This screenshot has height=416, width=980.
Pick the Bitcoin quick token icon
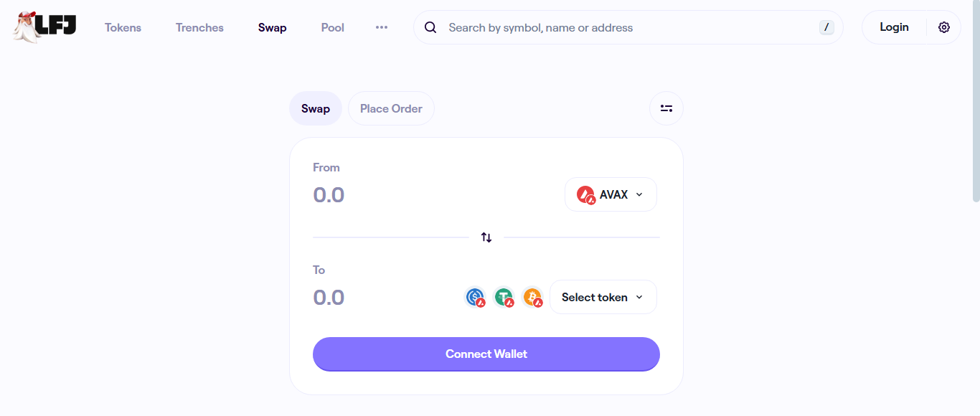[532, 297]
